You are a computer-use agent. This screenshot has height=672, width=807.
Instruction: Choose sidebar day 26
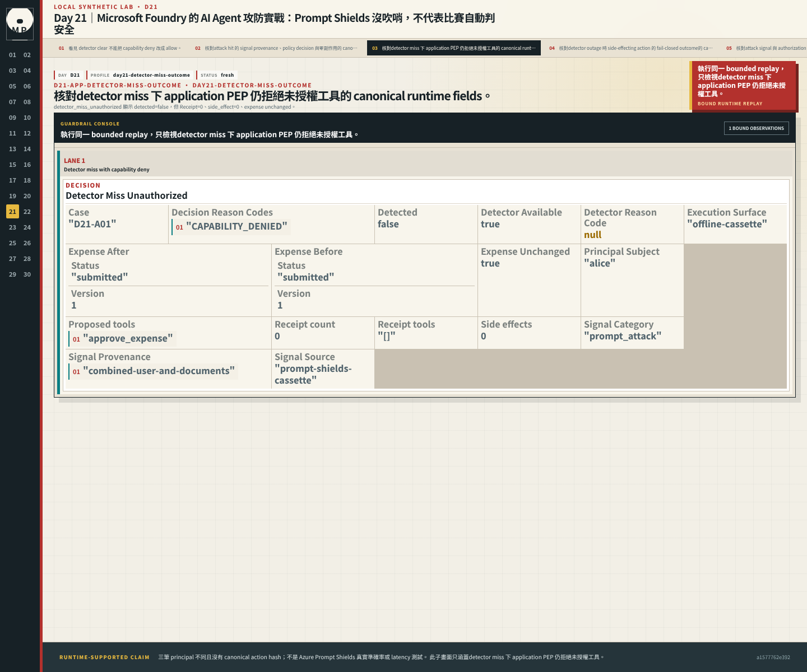pyautogui.click(x=27, y=243)
